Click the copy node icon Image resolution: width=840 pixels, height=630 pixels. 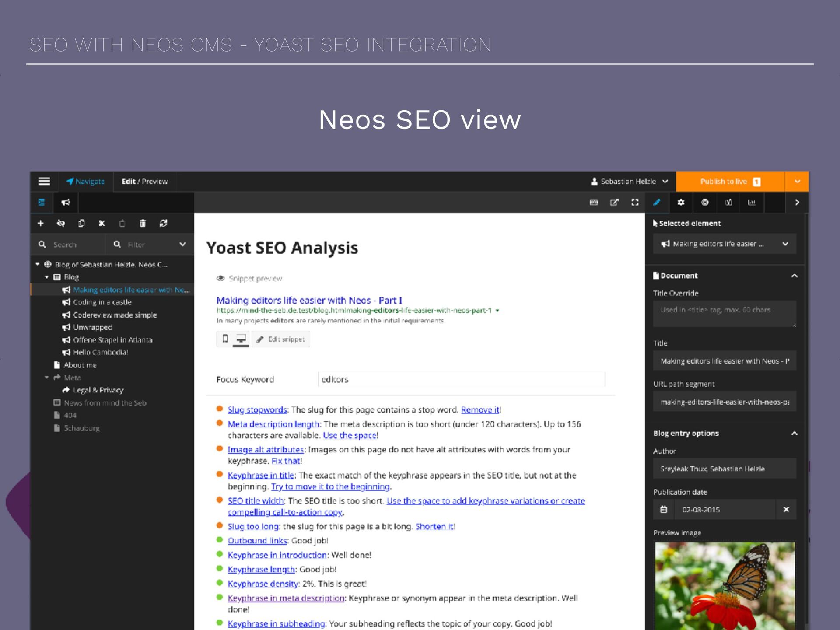point(81,223)
